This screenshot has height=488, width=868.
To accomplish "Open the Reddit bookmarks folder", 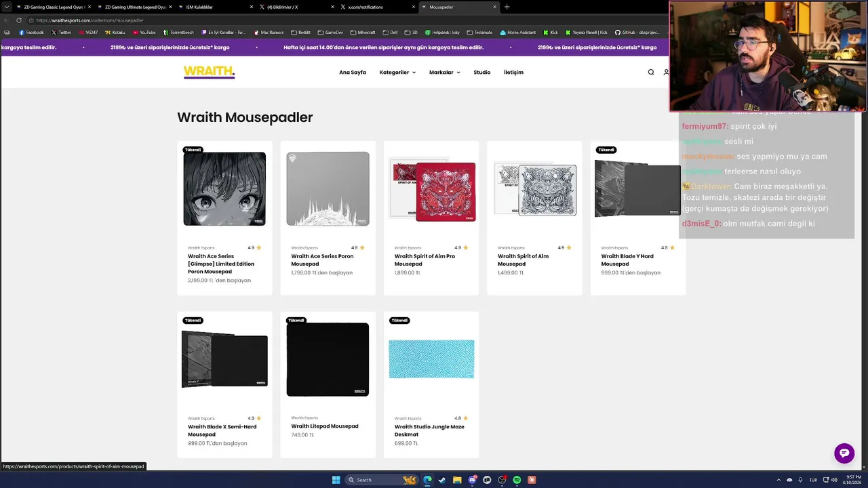I will coord(301,32).
